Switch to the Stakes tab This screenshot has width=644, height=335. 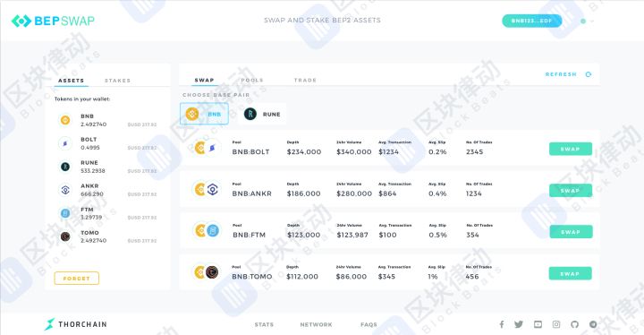[117, 81]
